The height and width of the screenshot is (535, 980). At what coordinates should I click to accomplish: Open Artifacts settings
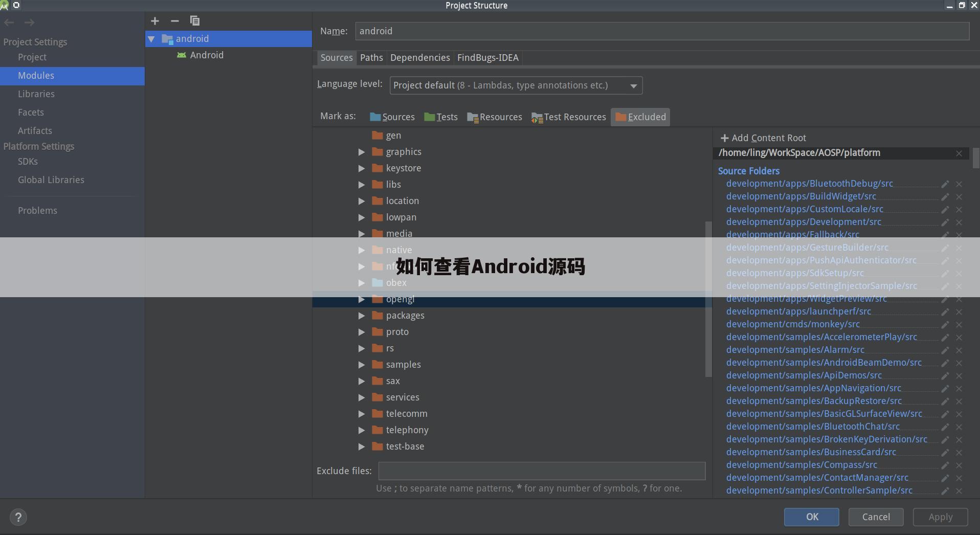[35, 131]
